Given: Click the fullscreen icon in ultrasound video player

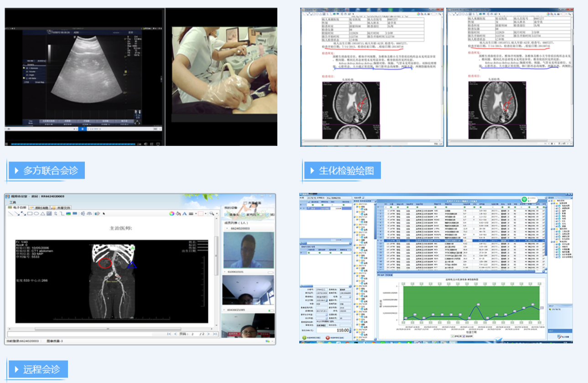Looking at the screenshot, I should pos(158,144).
